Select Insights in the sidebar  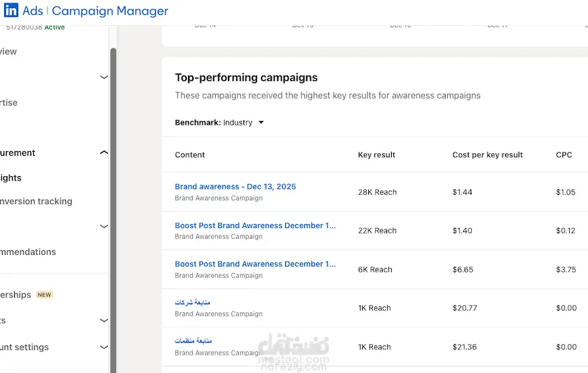(x=11, y=177)
